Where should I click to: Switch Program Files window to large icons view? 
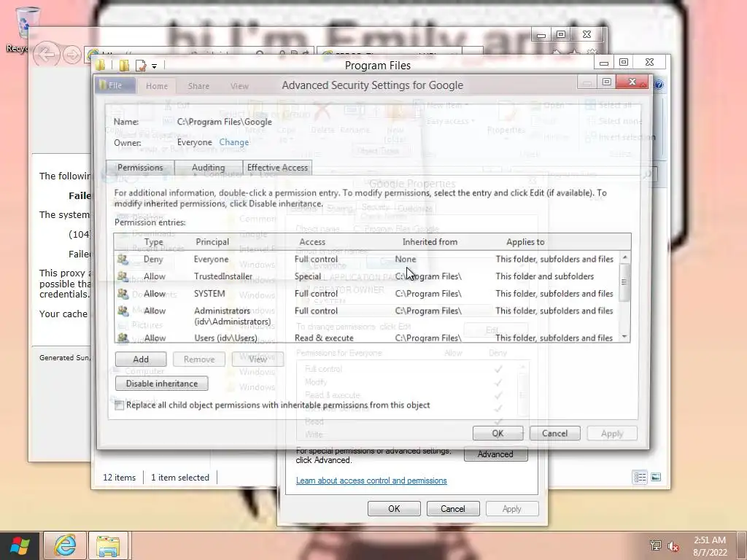(x=656, y=477)
